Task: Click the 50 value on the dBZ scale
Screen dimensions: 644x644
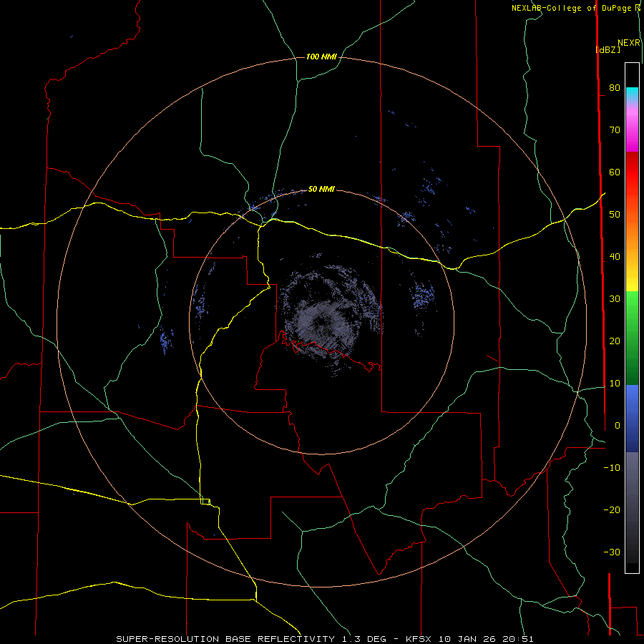Action: (x=615, y=215)
